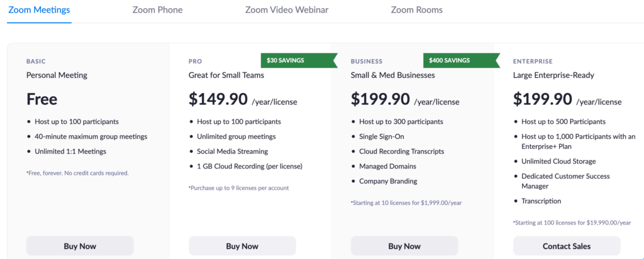Open the Zoom Video Webinar tab
The image size is (644, 259).
tap(287, 10)
